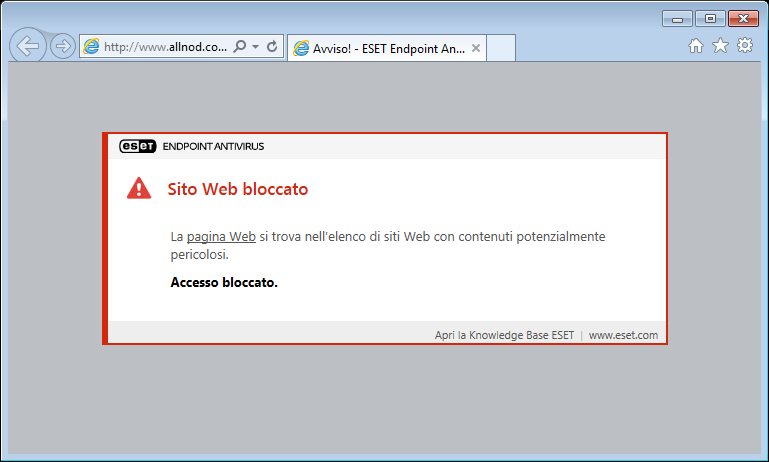Screen dimensions: 769x462
Task: Click the 'ENDPOINT ANTIVIRUS' header text
Action: tap(213, 146)
